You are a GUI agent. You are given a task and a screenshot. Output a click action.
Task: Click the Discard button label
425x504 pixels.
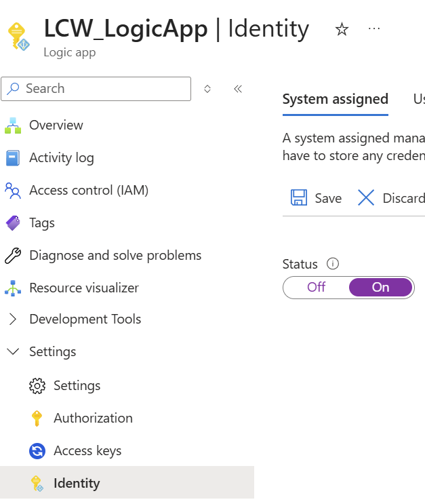click(x=403, y=198)
